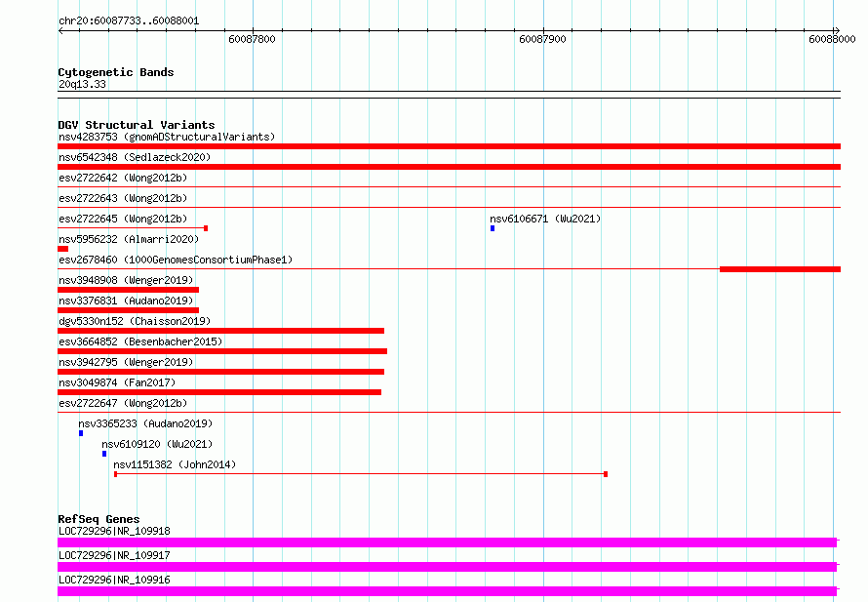The image size is (868, 602).
Task: Click ruler position 60087900
Action: pyautogui.click(x=542, y=39)
